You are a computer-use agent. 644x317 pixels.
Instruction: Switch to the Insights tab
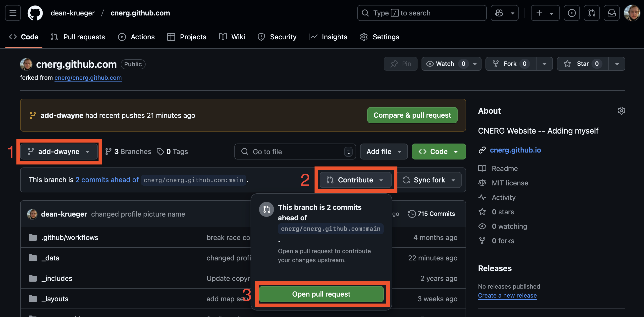pyautogui.click(x=328, y=37)
